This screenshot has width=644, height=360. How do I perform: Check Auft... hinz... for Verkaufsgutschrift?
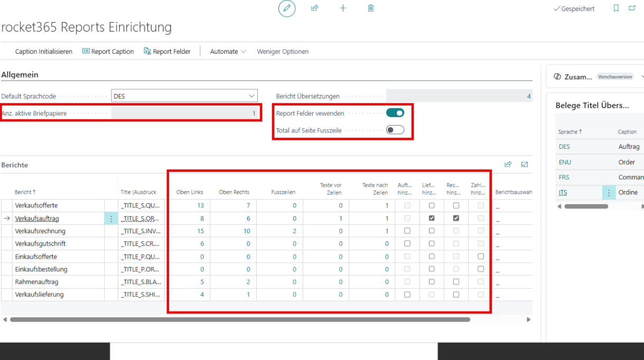[407, 243]
